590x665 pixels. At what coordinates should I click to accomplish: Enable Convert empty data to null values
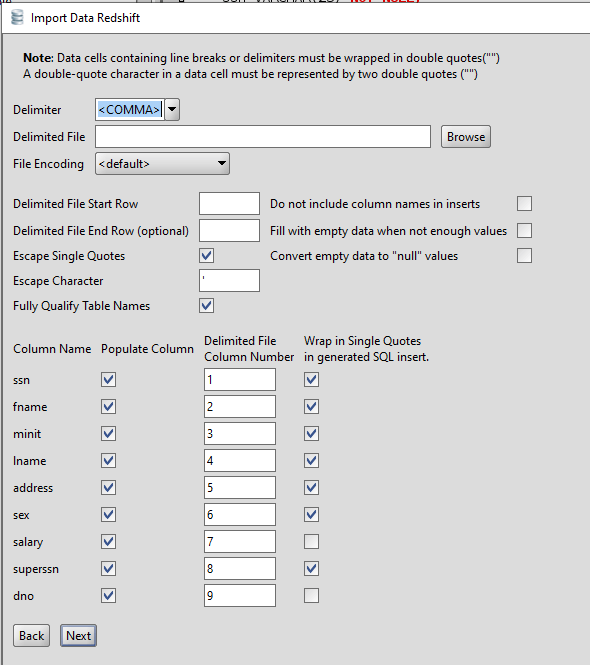pyautogui.click(x=524, y=256)
